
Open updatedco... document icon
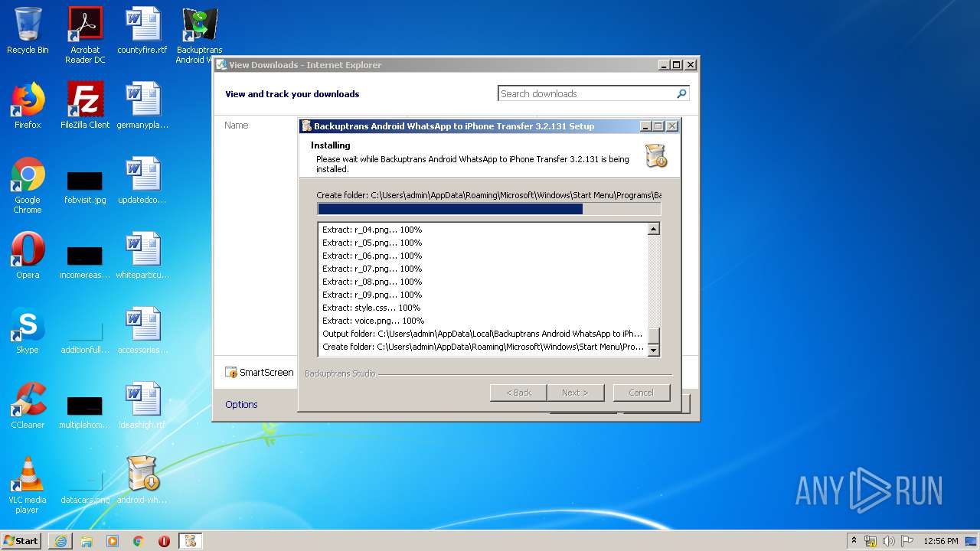pyautogui.click(x=142, y=181)
